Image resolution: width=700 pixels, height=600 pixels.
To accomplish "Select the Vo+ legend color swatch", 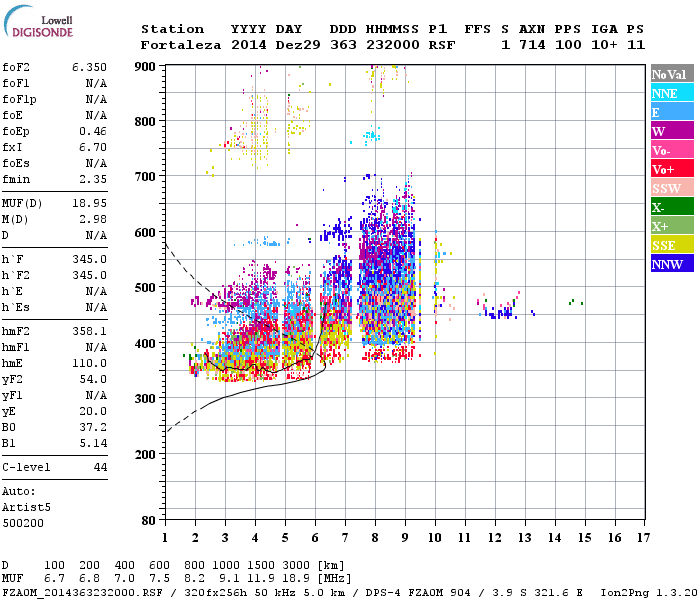I will pos(672,169).
